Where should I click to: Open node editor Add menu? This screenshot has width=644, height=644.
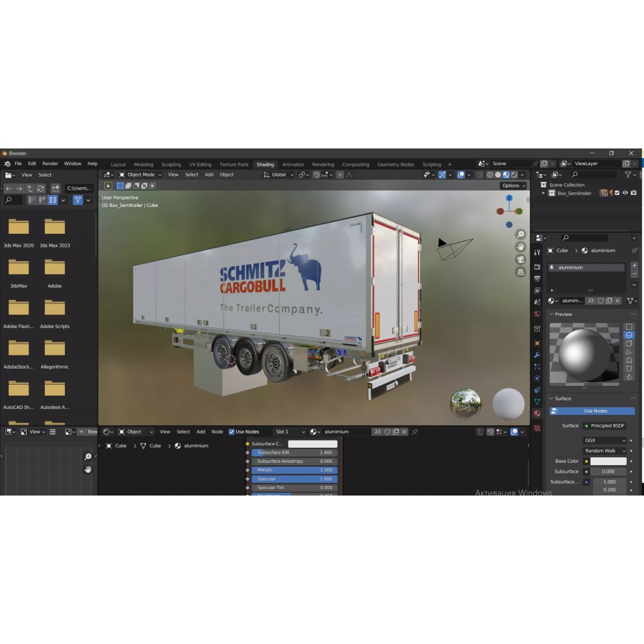pyautogui.click(x=200, y=432)
